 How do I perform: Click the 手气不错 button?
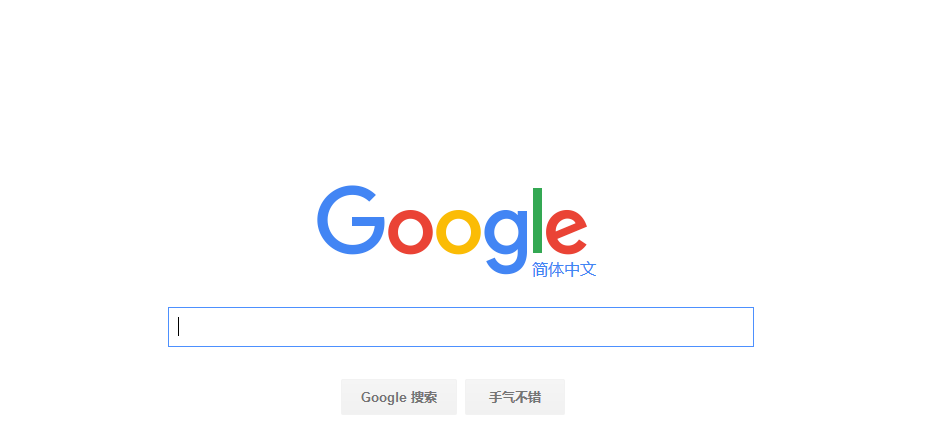(515, 397)
